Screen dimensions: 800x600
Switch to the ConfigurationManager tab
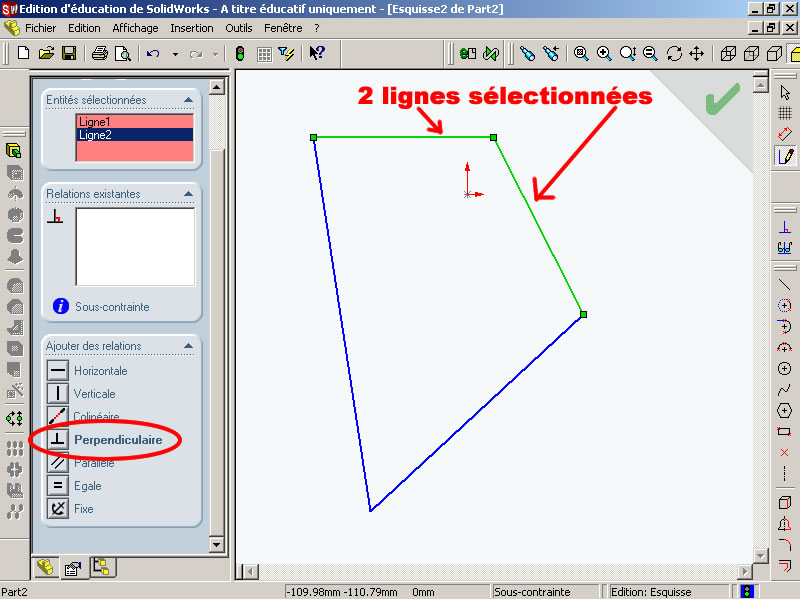102,567
